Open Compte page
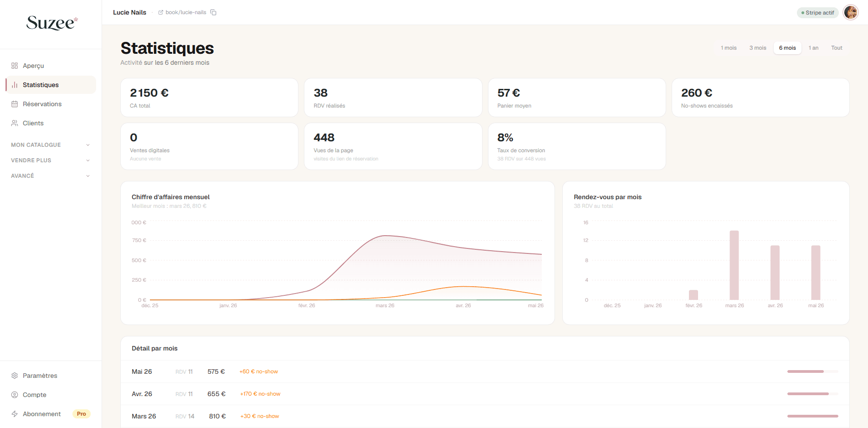Viewport: 868px width, 428px height. click(x=51, y=395)
